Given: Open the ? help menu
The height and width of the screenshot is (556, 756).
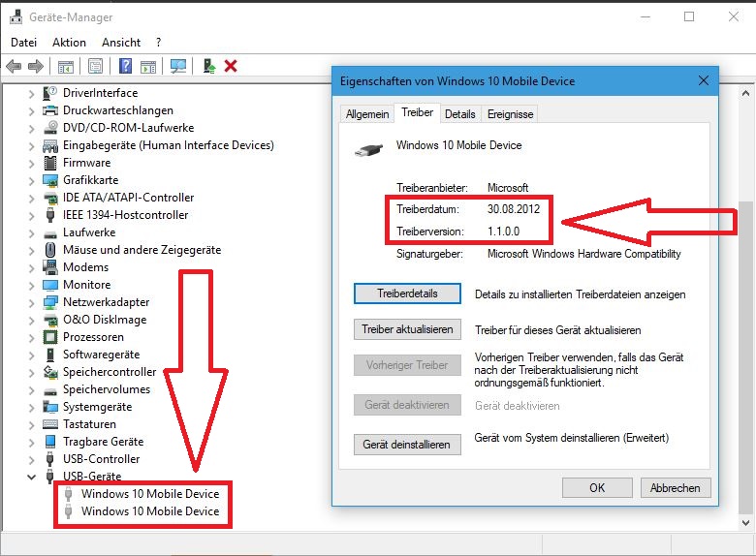Looking at the screenshot, I should pos(159,43).
